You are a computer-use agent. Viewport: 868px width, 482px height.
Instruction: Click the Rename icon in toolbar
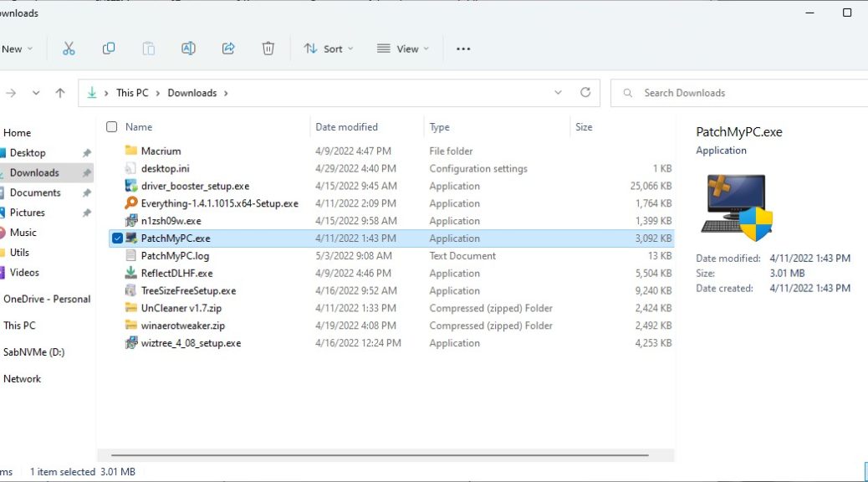[188, 49]
